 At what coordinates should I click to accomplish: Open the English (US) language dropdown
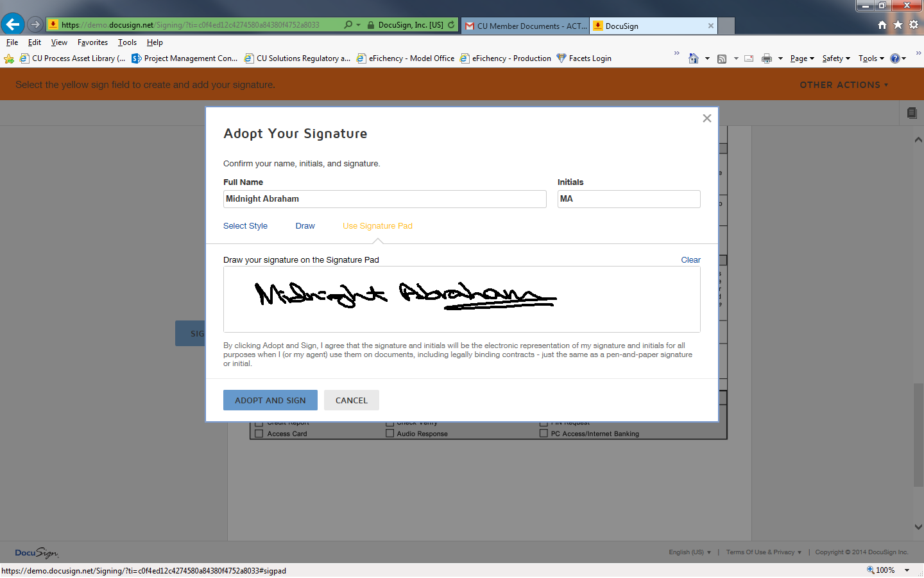pyautogui.click(x=690, y=552)
